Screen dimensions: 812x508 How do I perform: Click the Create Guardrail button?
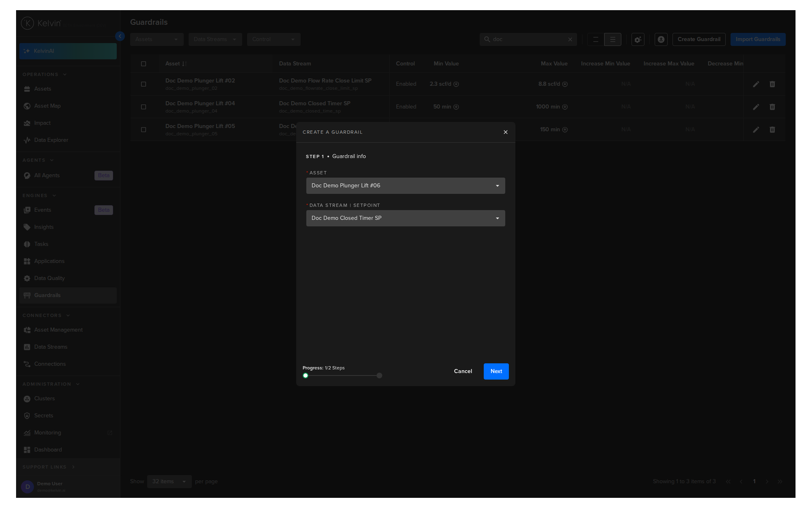tap(699, 39)
